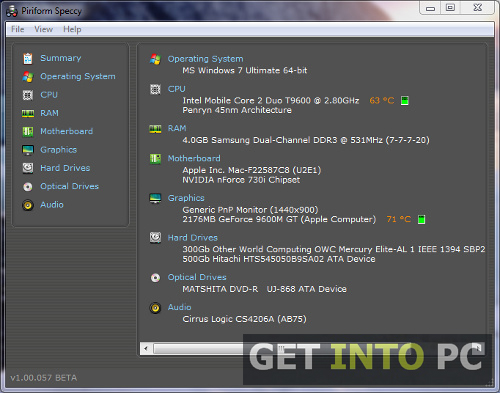Image resolution: width=500 pixels, height=393 pixels.
Task: Open Audio section from sidebar
Action: [52, 205]
